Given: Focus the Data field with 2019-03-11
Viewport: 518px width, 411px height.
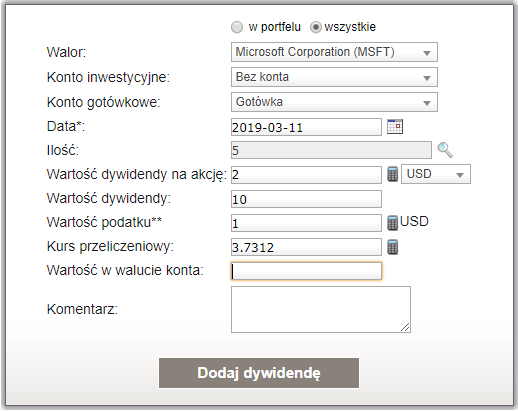Looking at the screenshot, I should [306, 127].
